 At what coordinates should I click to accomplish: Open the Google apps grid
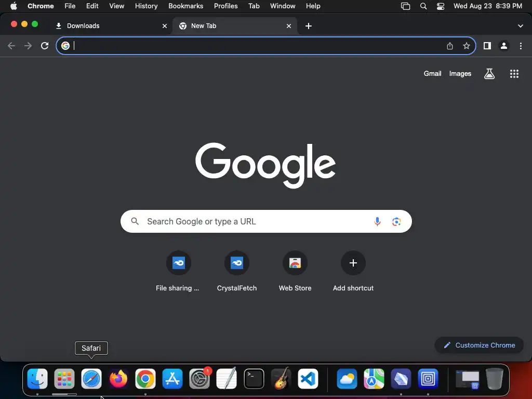coord(514,74)
